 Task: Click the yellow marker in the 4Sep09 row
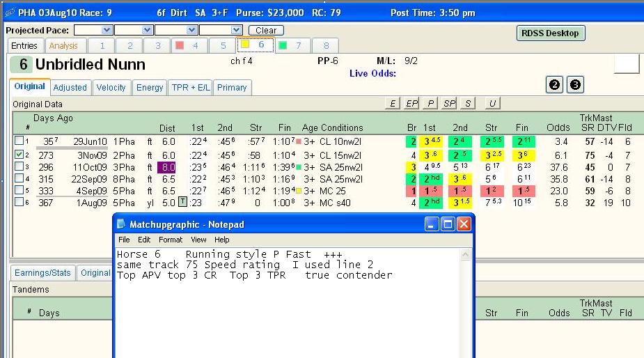pos(299,191)
